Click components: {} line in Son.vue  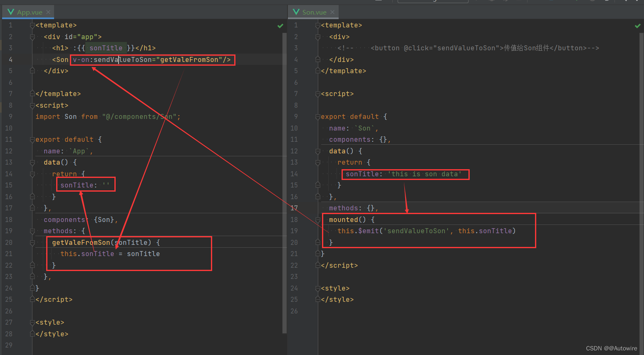[x=360, y=140]
